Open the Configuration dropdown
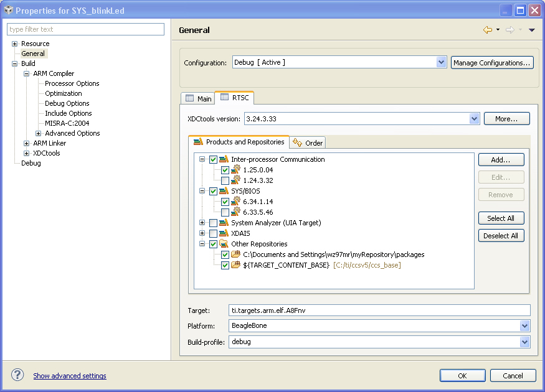 pyautogui.click(x=441, y=62)
